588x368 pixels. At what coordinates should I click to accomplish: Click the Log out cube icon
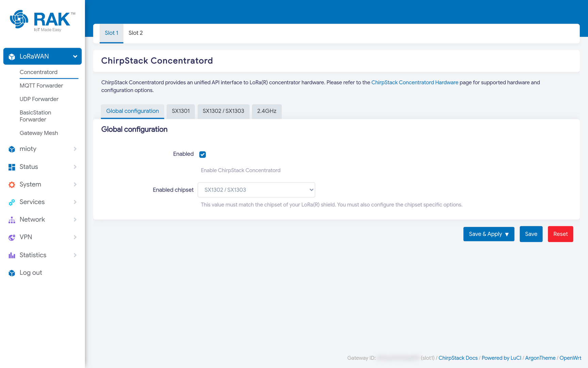[12, 273]
